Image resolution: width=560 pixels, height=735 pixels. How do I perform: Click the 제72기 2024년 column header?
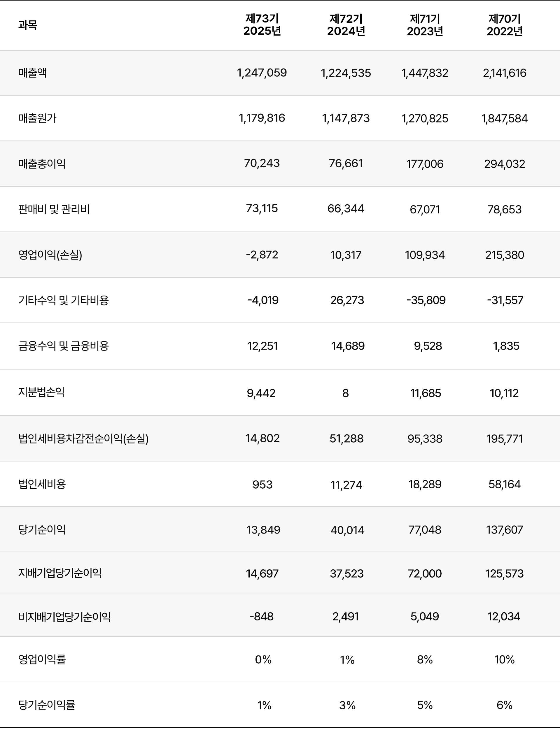coord(346,25)
